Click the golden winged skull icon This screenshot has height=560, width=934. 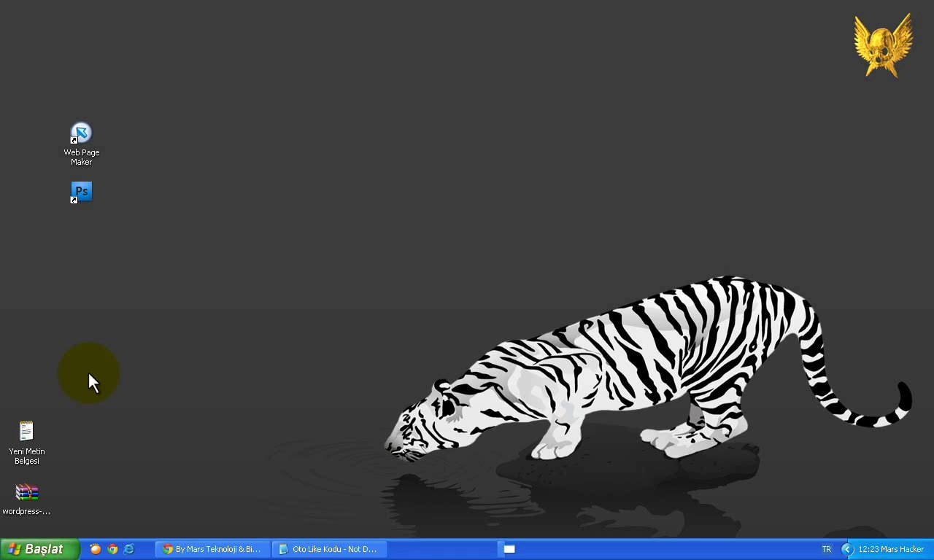884,45
